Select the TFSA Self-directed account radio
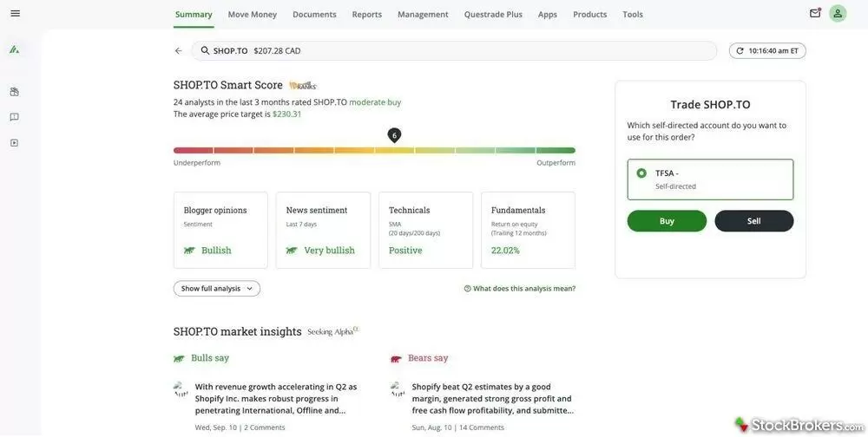 (x=641, y=173)
